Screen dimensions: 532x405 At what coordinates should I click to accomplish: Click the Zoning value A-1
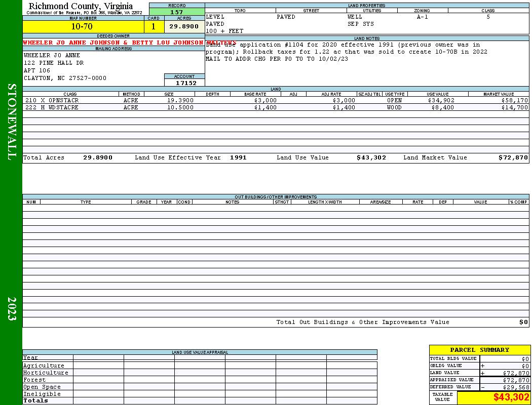pyautogui.click(x=423, y=17)
